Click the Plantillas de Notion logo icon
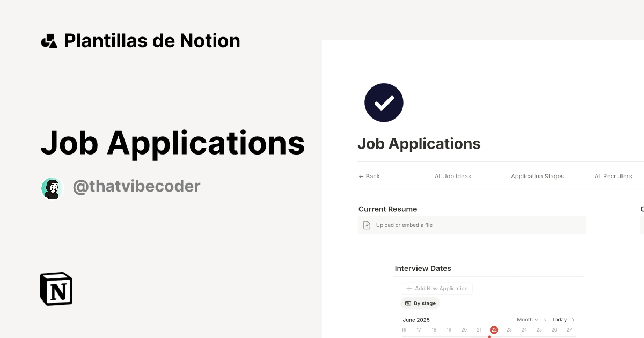Screen dimensions: 644x338 pos(49,40)
